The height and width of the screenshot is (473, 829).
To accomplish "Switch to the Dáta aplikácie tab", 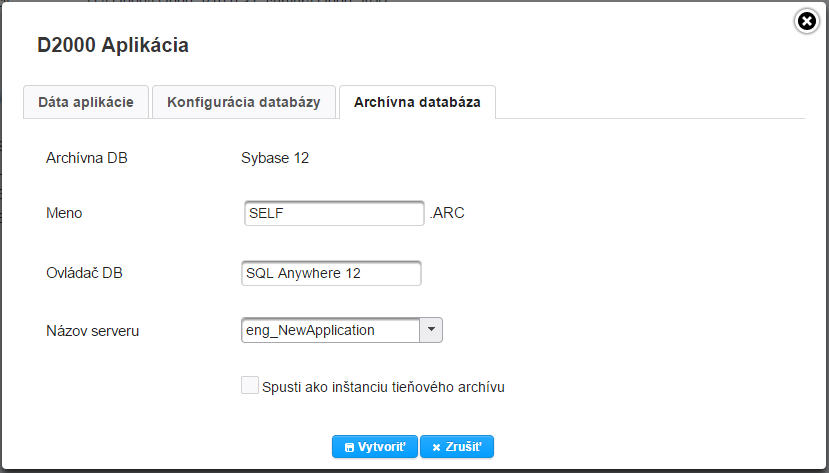I will (x=85, y=102).
